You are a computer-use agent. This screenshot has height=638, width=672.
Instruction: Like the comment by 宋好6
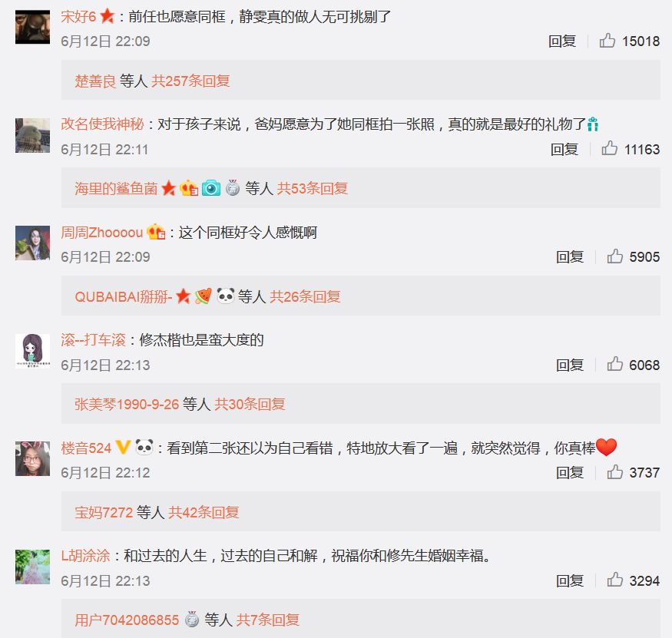pyautogui.click(x=607, y=41)
